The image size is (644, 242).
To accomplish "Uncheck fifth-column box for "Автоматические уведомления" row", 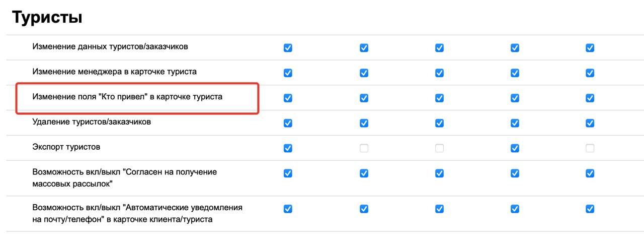I will coord(590,209).
